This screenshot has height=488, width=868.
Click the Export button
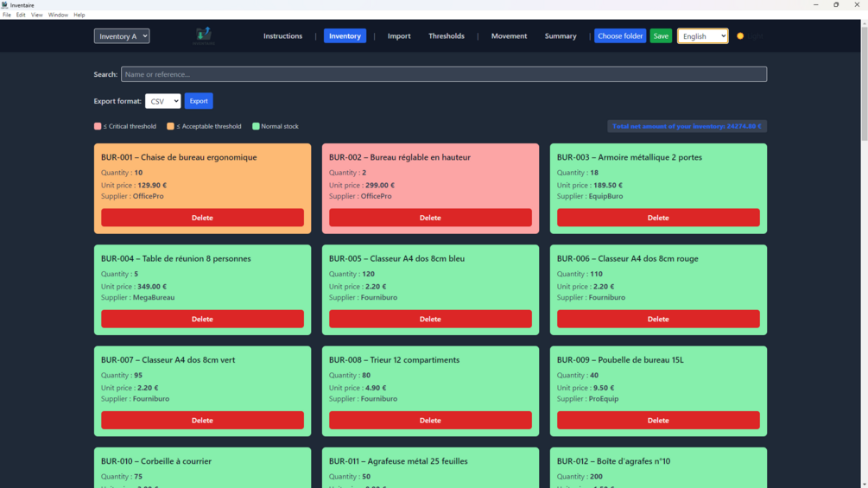coord(199,101)
